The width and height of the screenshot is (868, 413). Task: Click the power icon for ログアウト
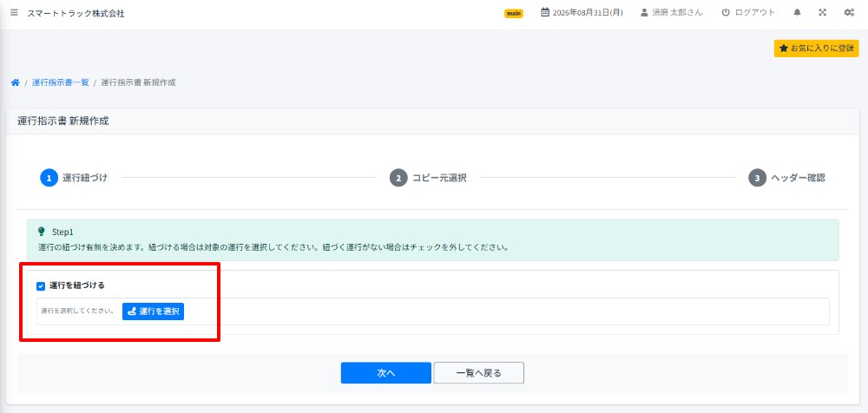[726, 13]
